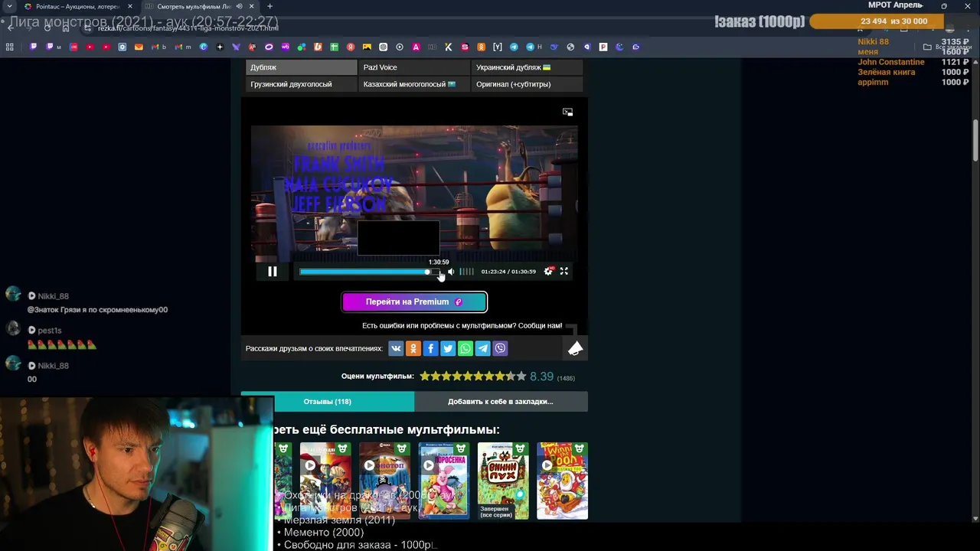Adjust the player volume bars
The height and width of the screenshot is (551, 980).
click(466, 272)
